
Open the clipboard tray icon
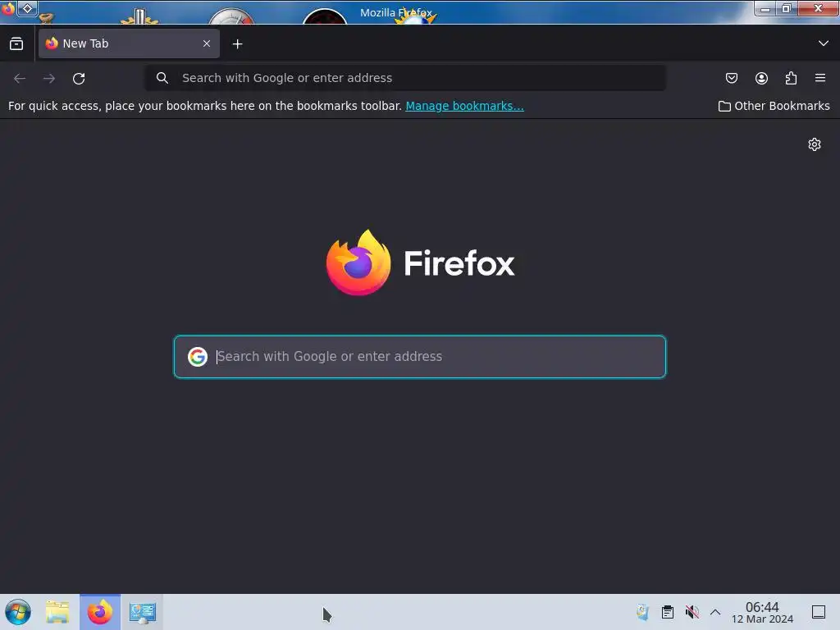point(668,612)
